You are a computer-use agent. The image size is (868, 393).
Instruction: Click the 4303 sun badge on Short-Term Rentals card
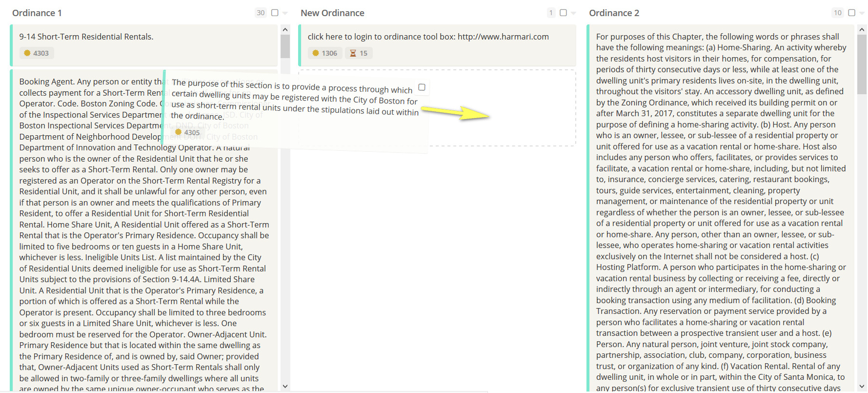point(37,53)
